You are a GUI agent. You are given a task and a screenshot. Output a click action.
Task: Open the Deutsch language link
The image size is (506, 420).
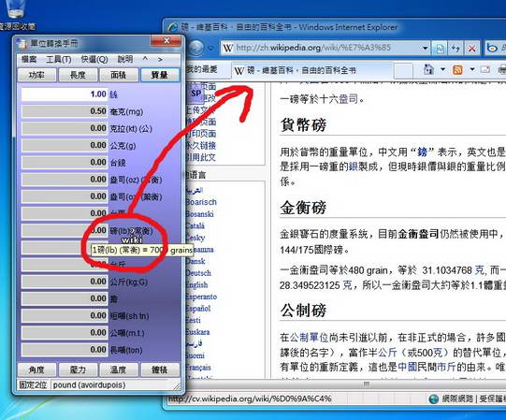tap(198, 273)
